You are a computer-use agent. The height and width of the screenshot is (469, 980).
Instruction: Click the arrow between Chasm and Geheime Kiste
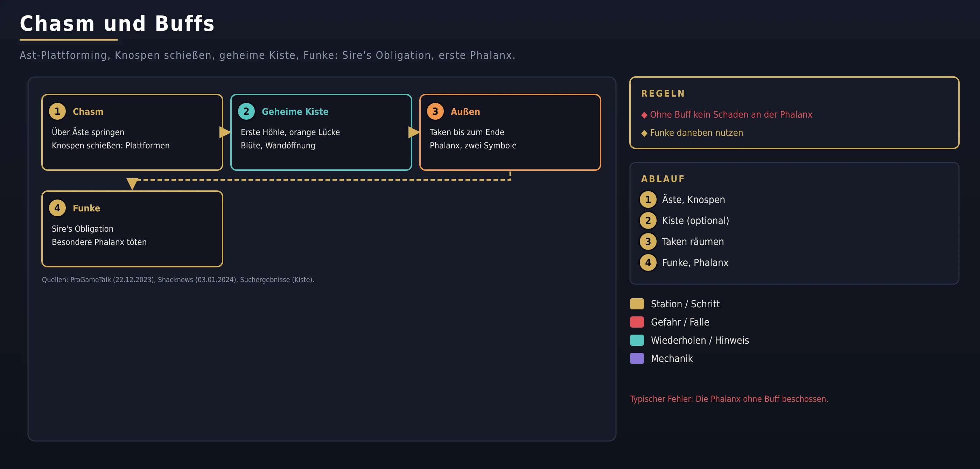click(225, 132)
